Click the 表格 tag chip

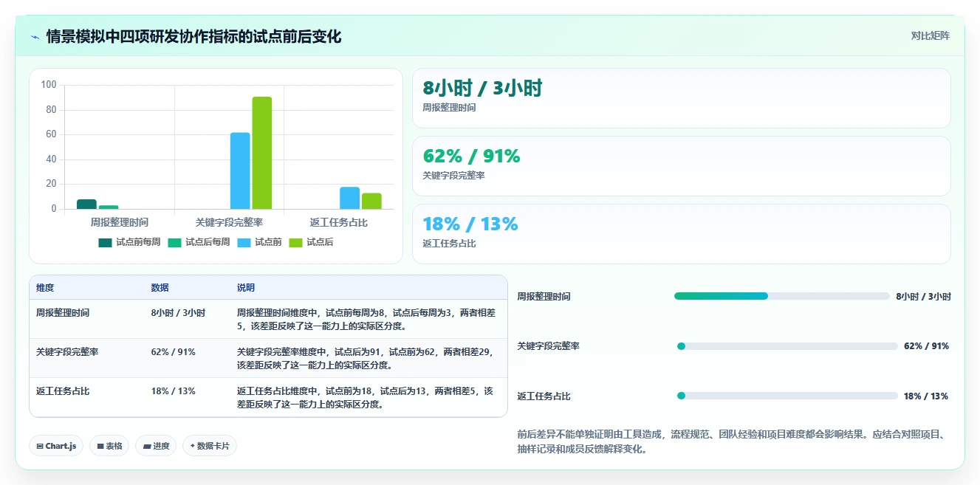tap(109, 446)
